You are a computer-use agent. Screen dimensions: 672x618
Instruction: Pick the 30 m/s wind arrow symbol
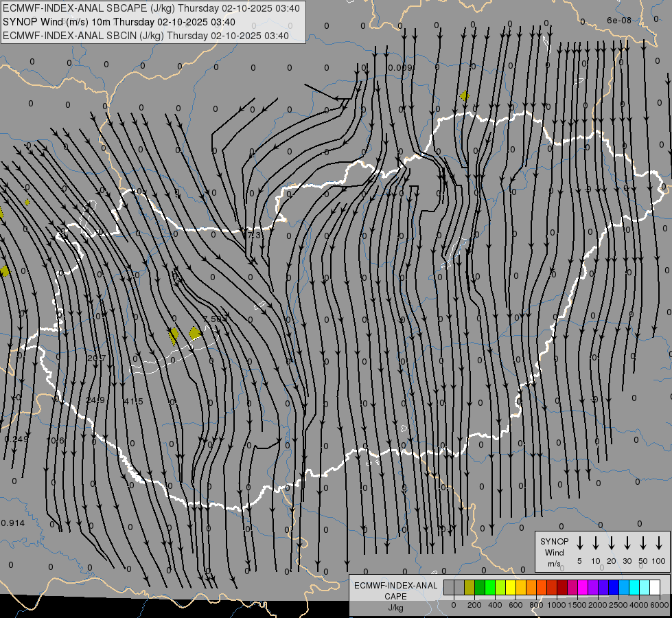click(627, 543)
